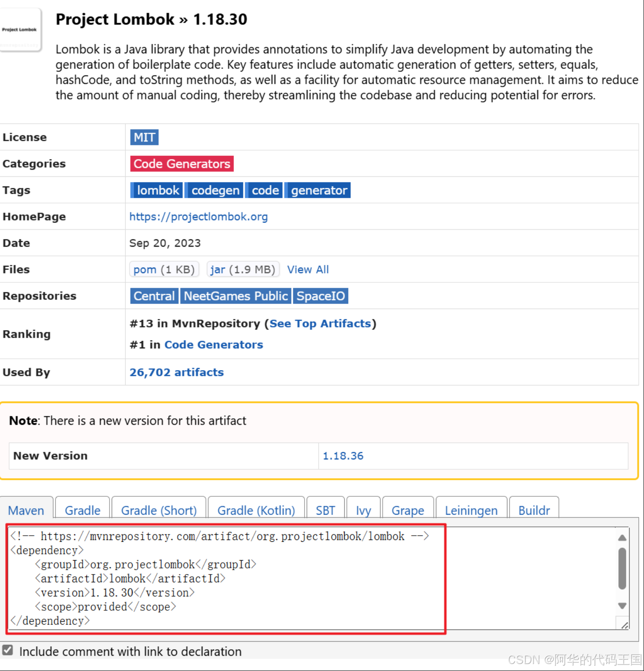Click the date value Sep 20, 2023
This screenshot has width=644, height=671.
165,243
